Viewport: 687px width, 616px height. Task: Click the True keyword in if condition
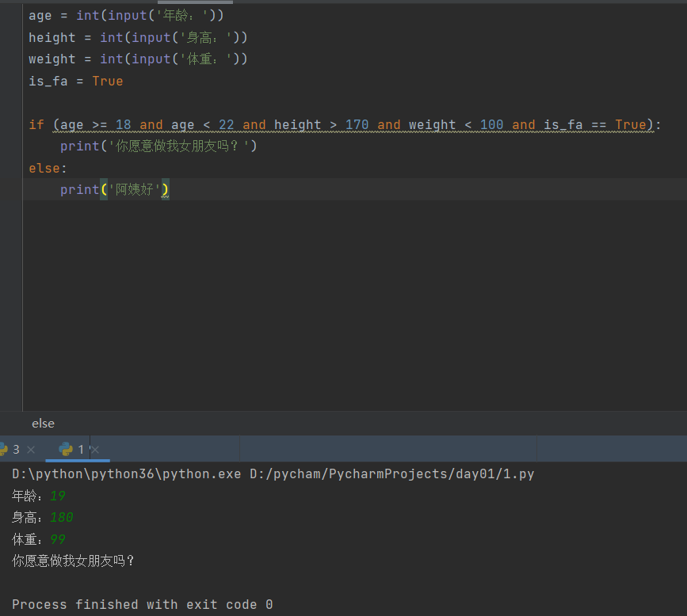click(x=631, y=125)
